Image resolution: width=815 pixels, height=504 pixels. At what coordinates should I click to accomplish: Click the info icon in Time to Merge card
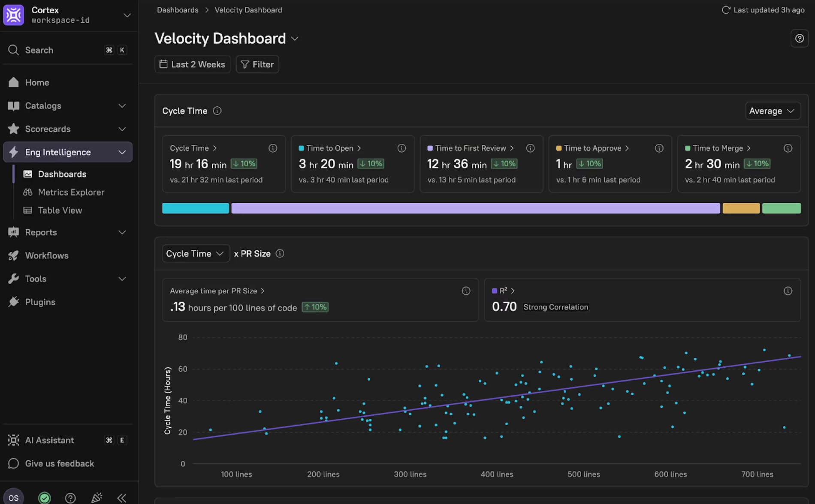[788, 148]
